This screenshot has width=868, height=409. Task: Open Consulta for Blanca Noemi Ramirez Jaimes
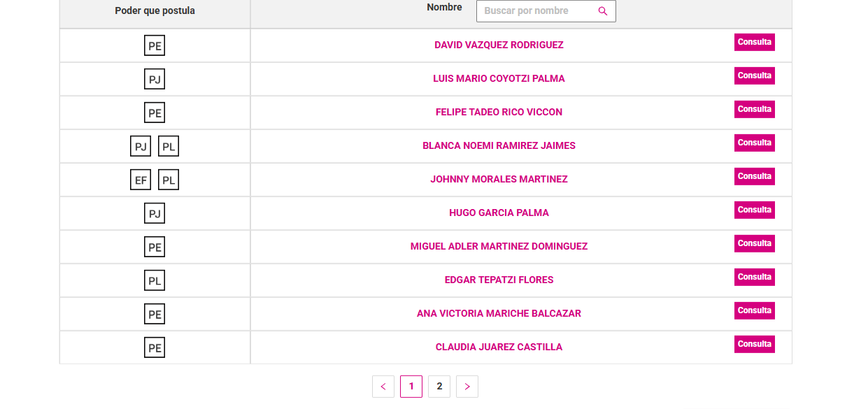tap(755, 143)
